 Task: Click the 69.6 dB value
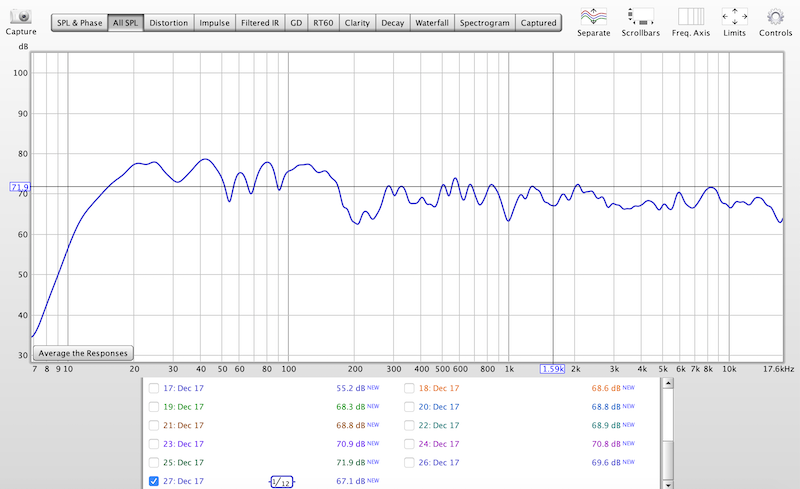606,462
